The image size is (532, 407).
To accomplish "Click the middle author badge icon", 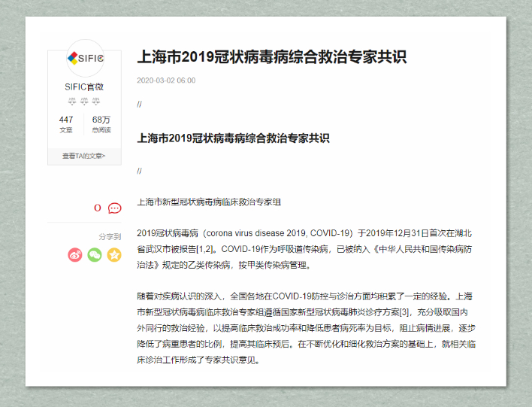I will [x=84, y=102].
